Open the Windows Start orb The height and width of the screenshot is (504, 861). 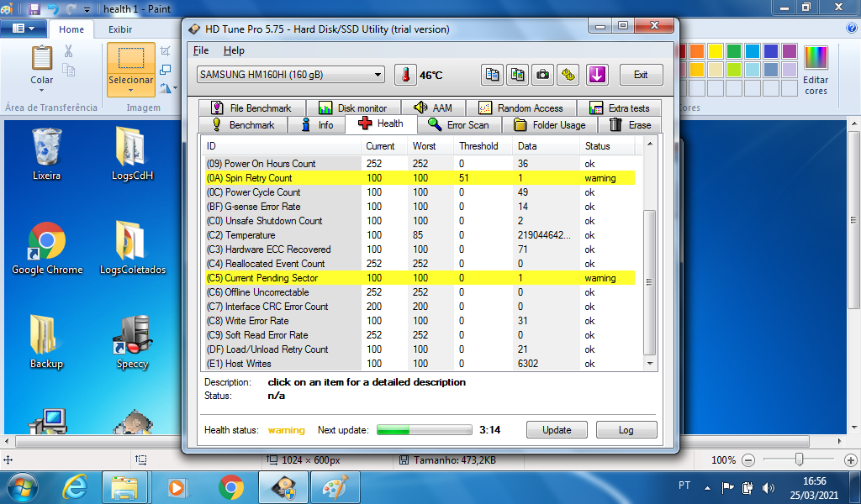click(x=23, y=487)
